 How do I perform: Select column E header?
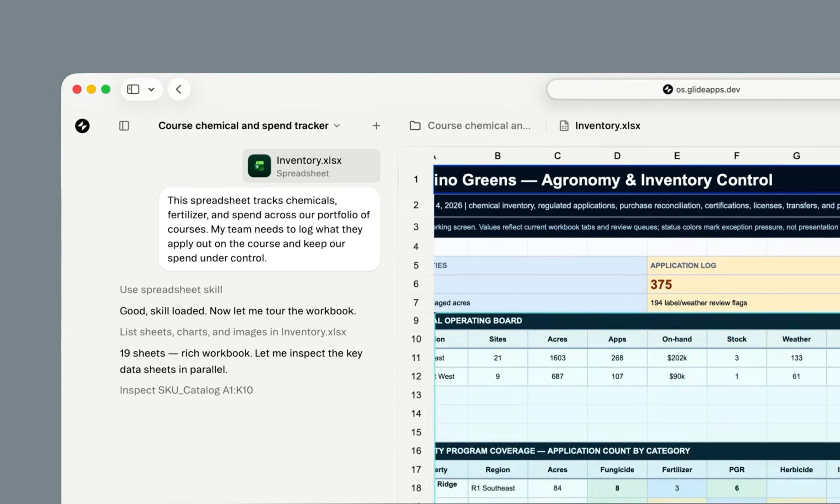(x=677, y=156)
